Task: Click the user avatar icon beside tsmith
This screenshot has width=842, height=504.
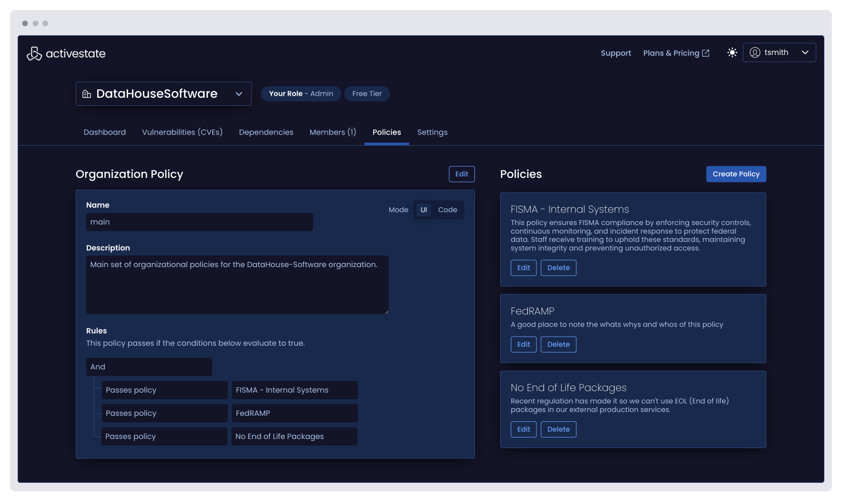Action: (755, 52)
